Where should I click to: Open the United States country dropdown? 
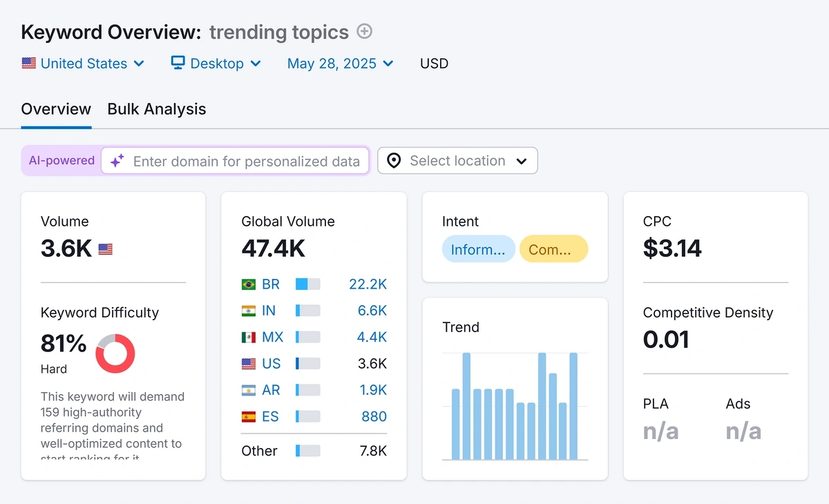tap(83, 64)
